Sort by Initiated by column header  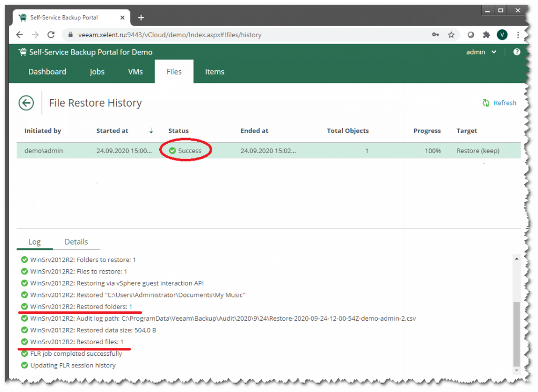click(x=43, y=131)
